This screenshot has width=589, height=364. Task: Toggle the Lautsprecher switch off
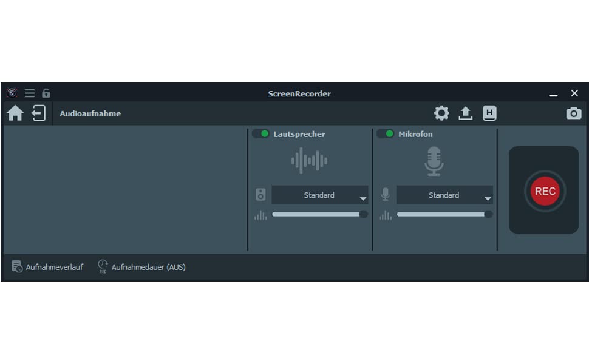pyautogui.click(x=260, y=134)
